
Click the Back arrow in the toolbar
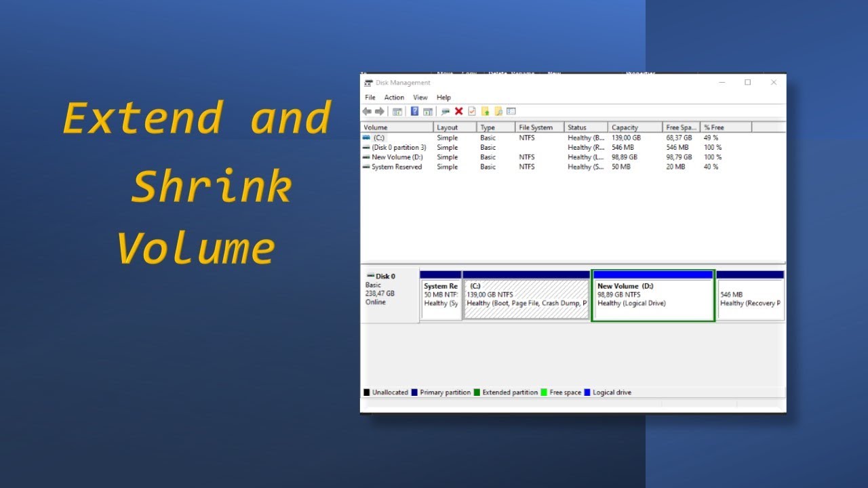[x=367, y=111]
